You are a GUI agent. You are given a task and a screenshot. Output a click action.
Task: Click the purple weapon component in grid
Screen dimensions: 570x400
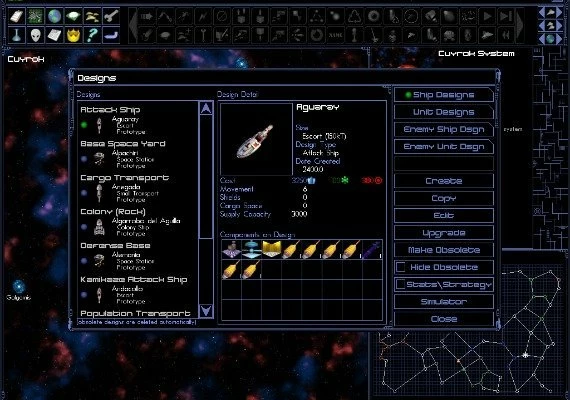pyautogui.click(x=372, y=249)
